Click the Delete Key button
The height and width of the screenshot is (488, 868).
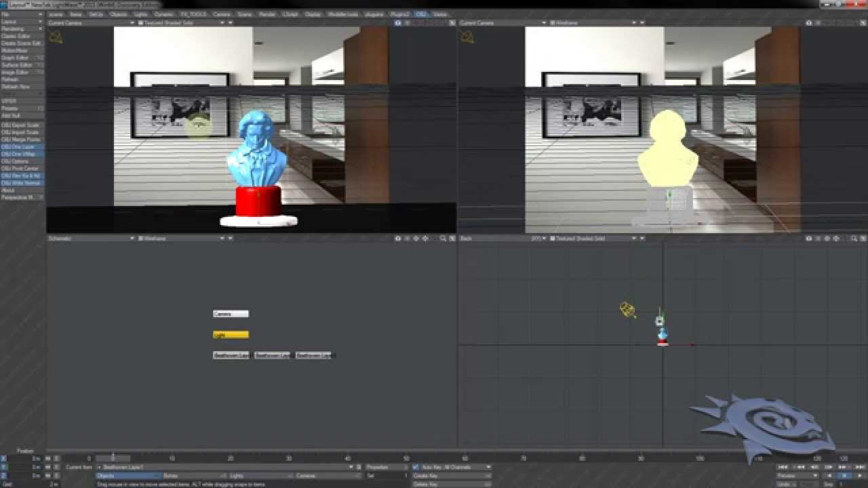click(451, 485)
